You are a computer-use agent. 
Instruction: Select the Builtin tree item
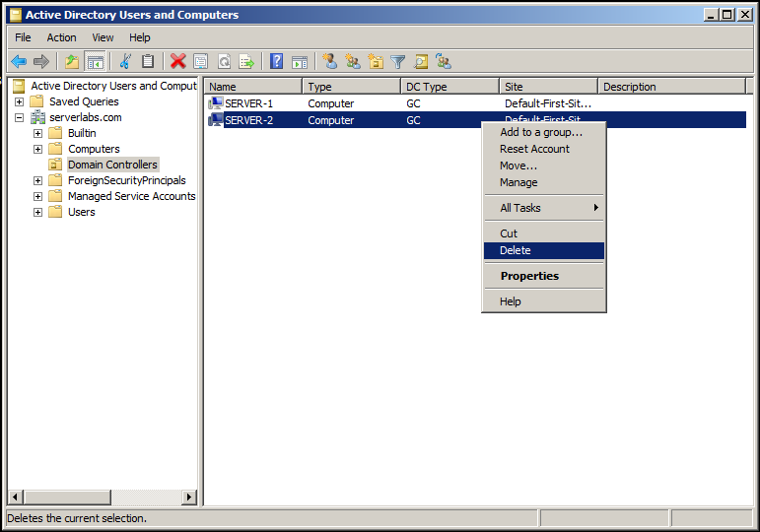pos(82,133)
